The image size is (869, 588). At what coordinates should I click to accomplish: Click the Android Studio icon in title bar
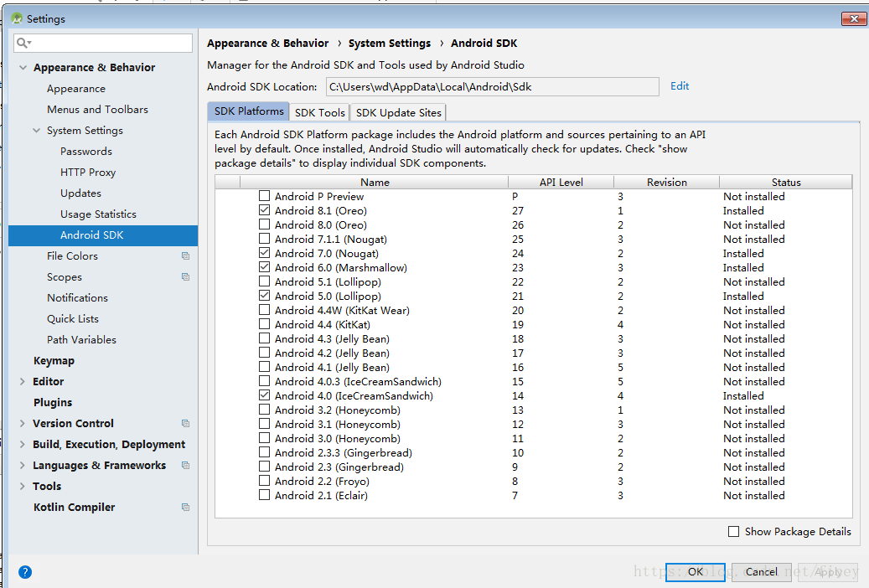point(18,18)
